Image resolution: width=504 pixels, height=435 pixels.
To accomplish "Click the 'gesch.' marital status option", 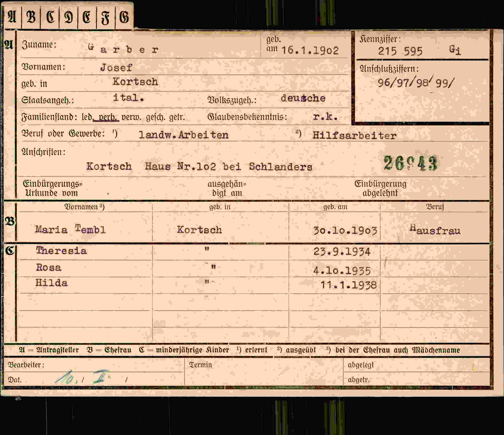I will [x=155, y=117].
